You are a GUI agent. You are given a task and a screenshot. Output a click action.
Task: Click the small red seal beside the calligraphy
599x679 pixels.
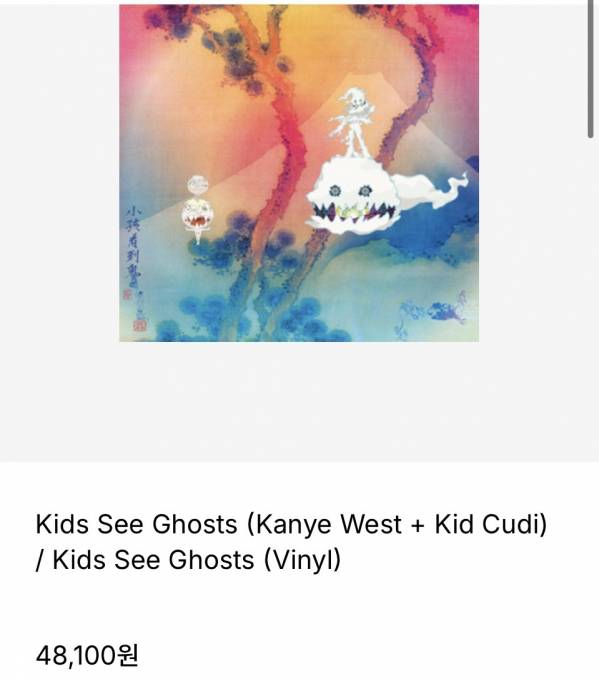pyautogui.click(x=127, y=295)
